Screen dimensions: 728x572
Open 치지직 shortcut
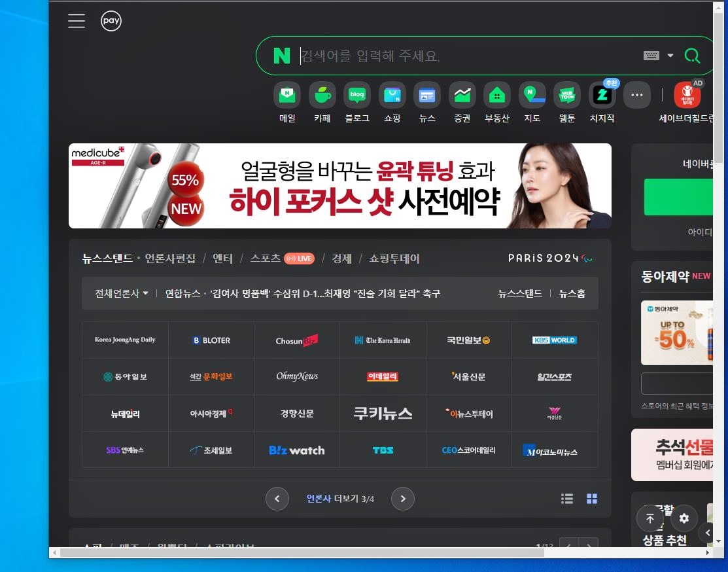click(x=602, y=102)
